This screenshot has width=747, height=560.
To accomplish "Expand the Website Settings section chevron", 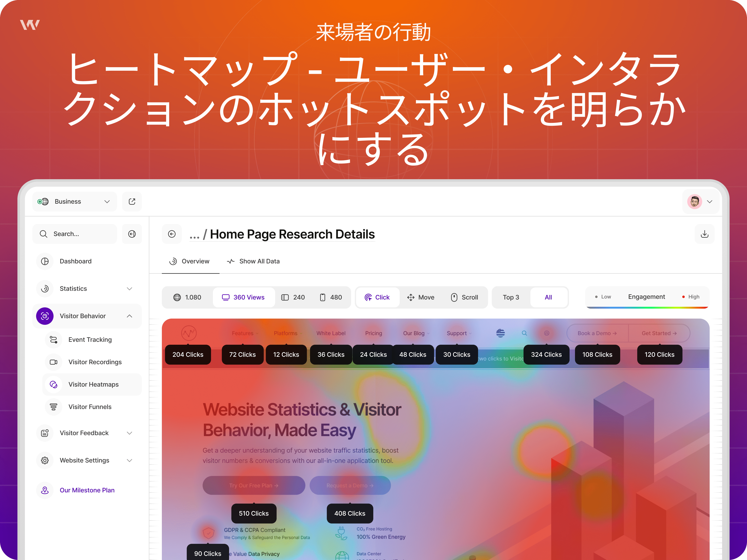I will click(129, 460).
